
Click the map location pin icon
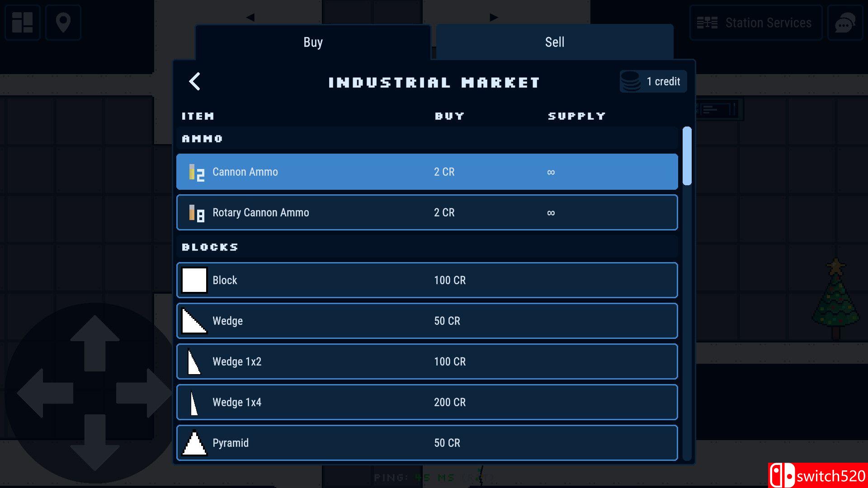click(63, 22)
